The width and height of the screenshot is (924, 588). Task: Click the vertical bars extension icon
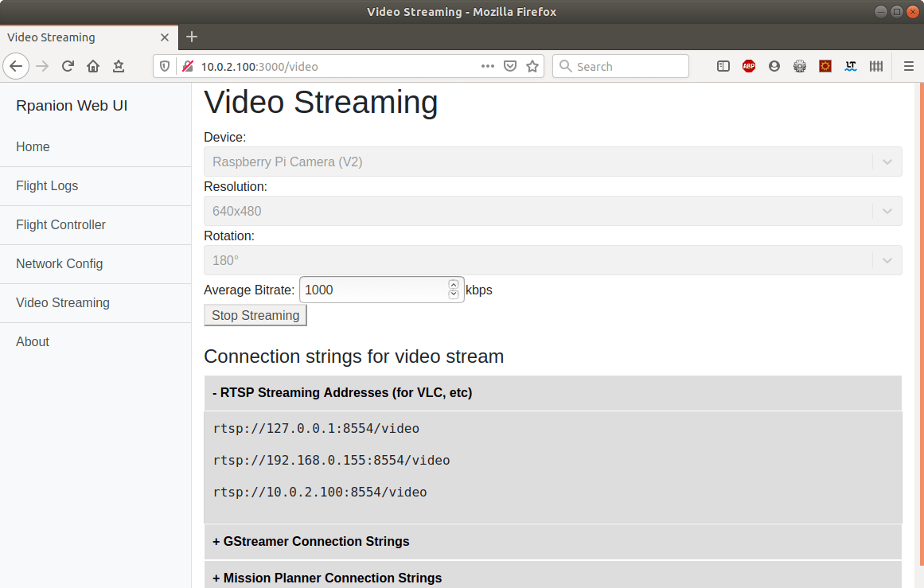point(876,66)
